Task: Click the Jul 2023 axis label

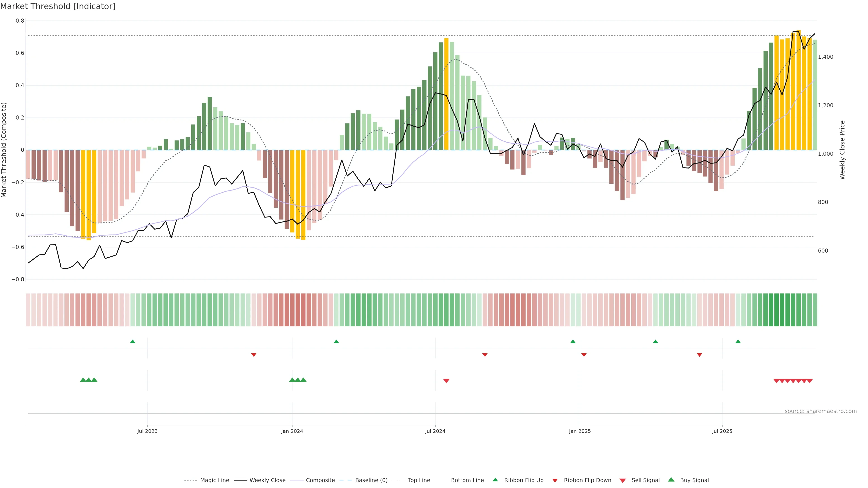Action: (147, 431)
